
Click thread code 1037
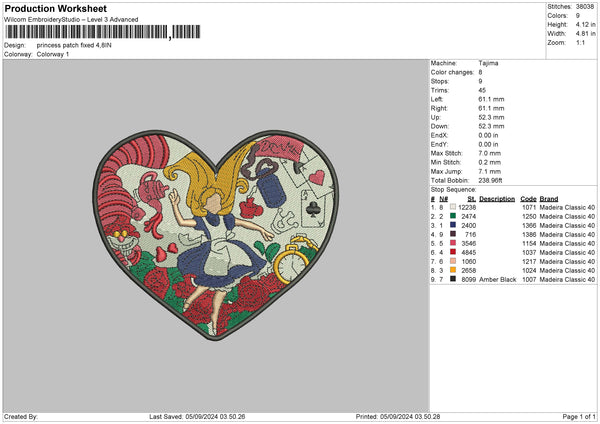(x=529, y=252)
